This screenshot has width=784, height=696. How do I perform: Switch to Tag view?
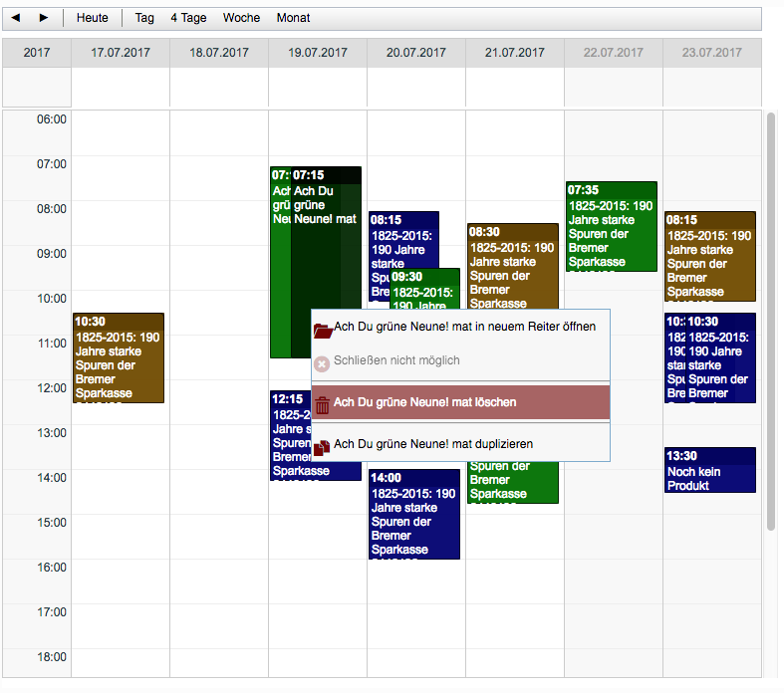(144, 18)
